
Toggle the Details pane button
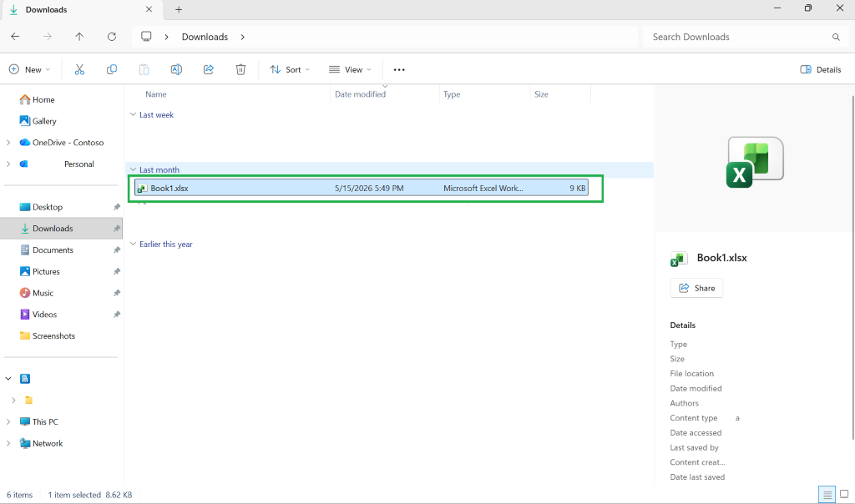click(x=821, y=69)
